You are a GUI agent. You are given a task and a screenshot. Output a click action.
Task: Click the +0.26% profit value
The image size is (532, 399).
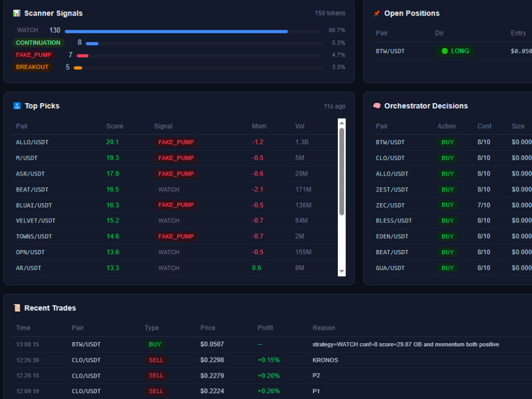point(269,391)
